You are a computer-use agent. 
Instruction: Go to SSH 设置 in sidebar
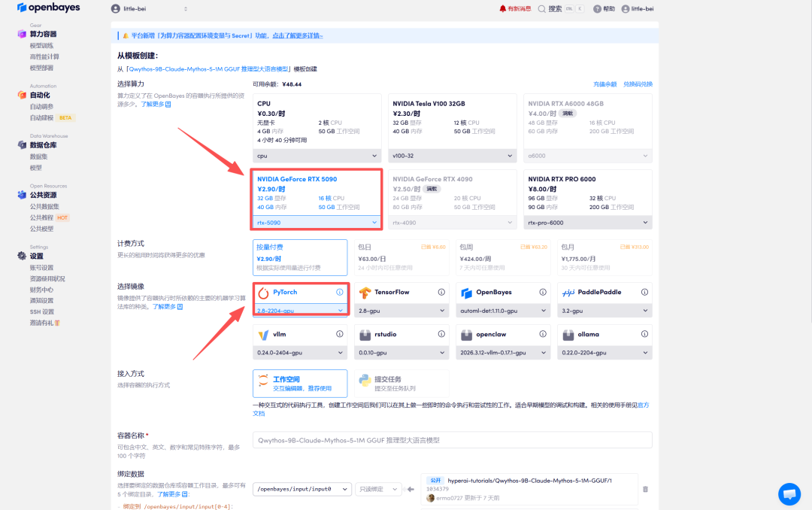coord(42,311)
